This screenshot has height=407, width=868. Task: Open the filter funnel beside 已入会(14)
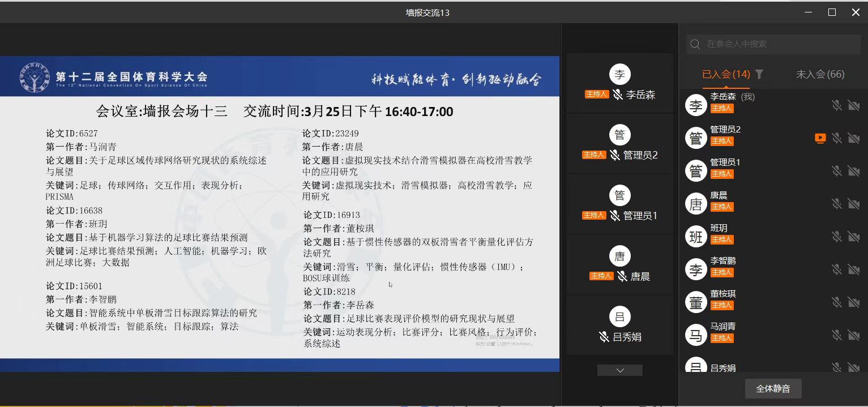click(x=759, y=74)
